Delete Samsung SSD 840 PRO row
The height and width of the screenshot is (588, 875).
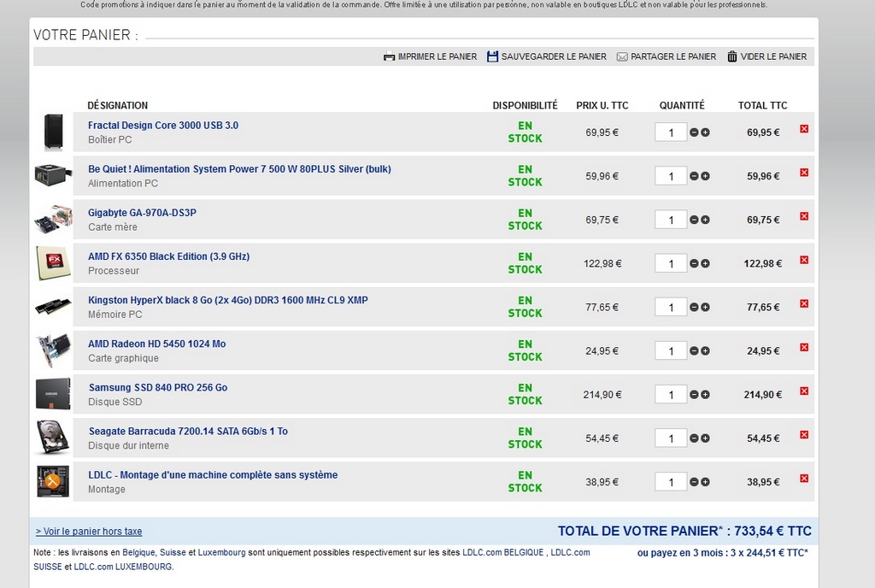tap(804, 391)
